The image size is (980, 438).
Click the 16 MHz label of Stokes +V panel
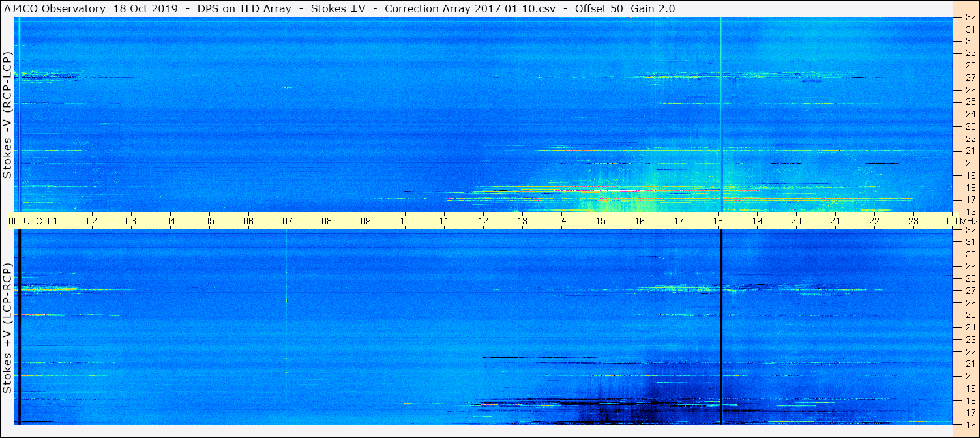coord(970,424)
